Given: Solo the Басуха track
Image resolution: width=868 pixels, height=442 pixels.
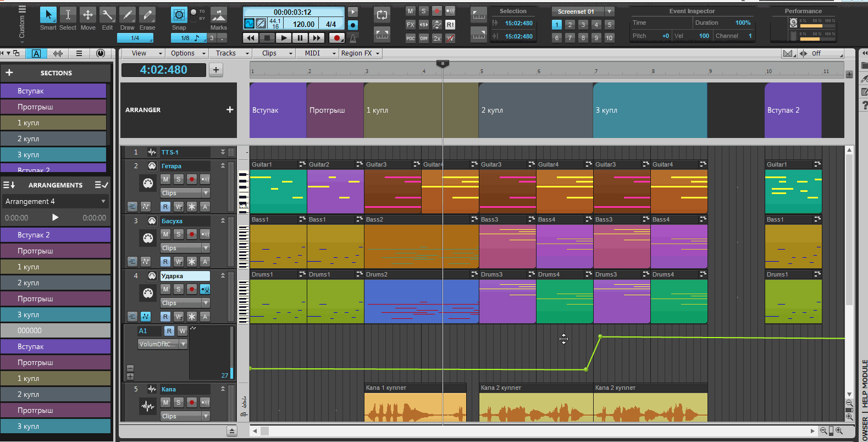Looking at the screenshot, I should pos(178,234).
